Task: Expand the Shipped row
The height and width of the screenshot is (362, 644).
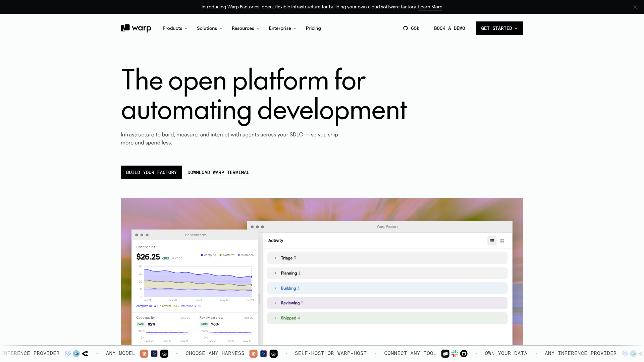Action: [387, 318]
